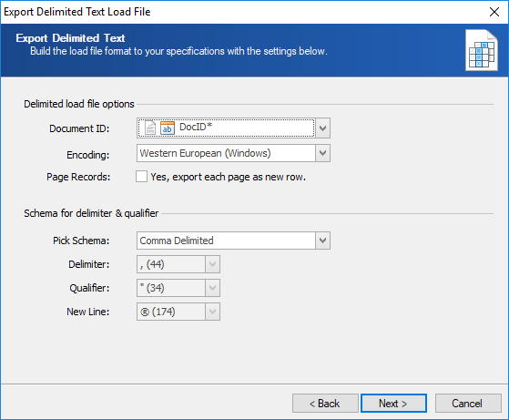
Task: Open the Qualifier dropdown arrow
Action: tap(213, 288)
